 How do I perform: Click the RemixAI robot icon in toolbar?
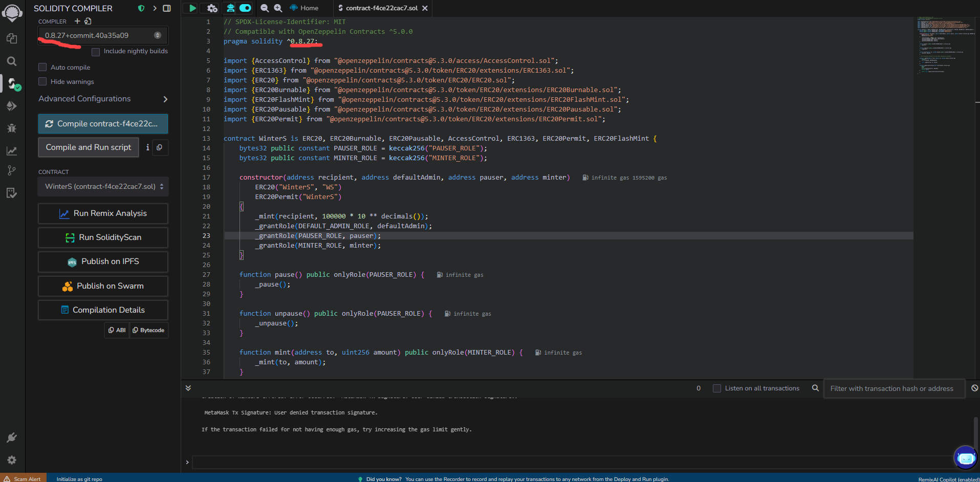pos(230,8)
